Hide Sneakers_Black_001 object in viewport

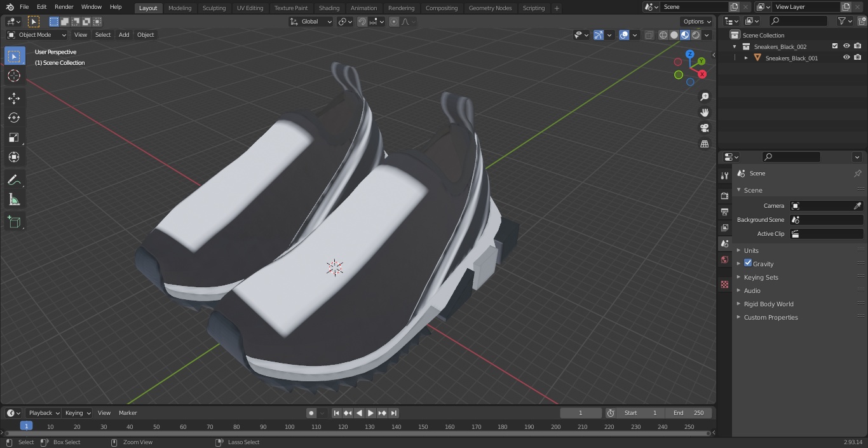tap(846, 58)
